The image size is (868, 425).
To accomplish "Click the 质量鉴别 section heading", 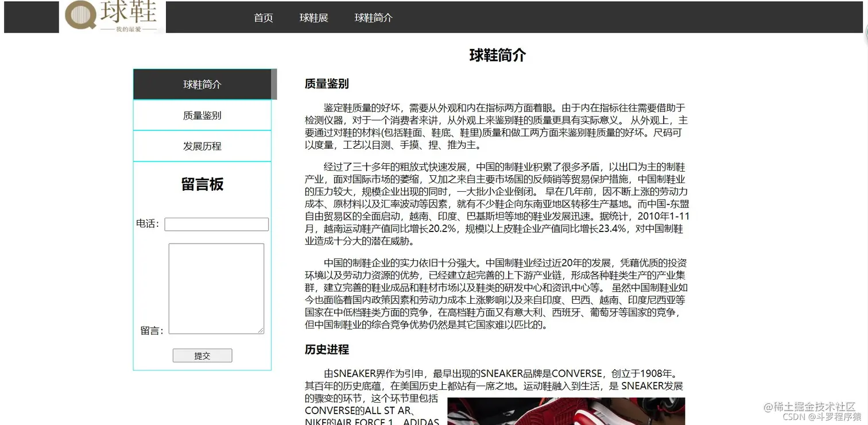I will 326,83.
